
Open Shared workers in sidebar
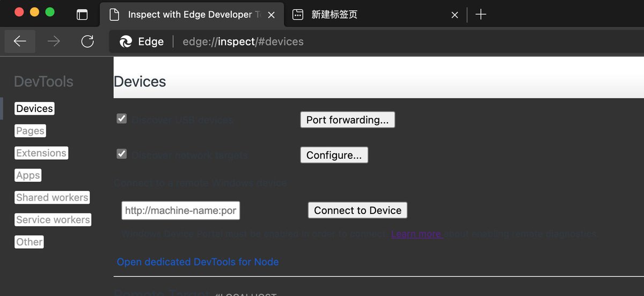point(52,197)
